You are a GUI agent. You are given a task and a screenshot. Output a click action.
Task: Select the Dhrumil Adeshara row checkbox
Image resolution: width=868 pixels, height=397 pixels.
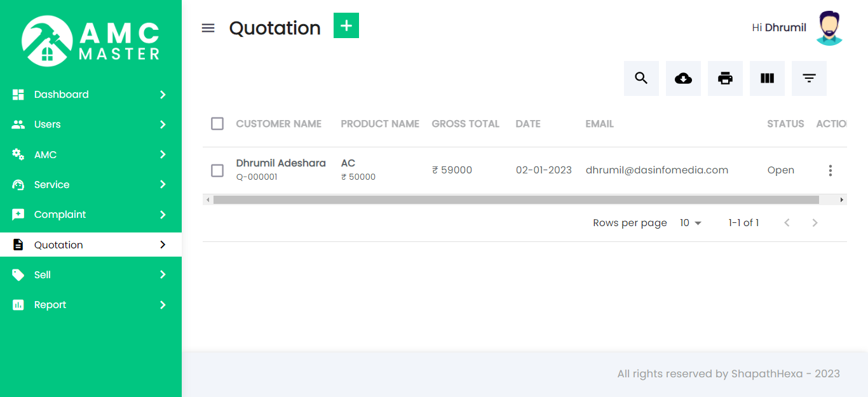217,170
